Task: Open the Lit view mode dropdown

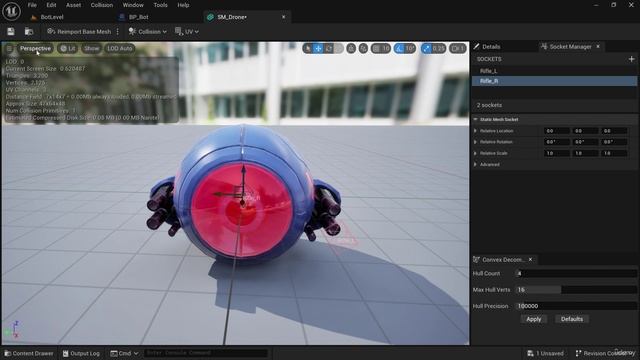Action: [68, 49]
